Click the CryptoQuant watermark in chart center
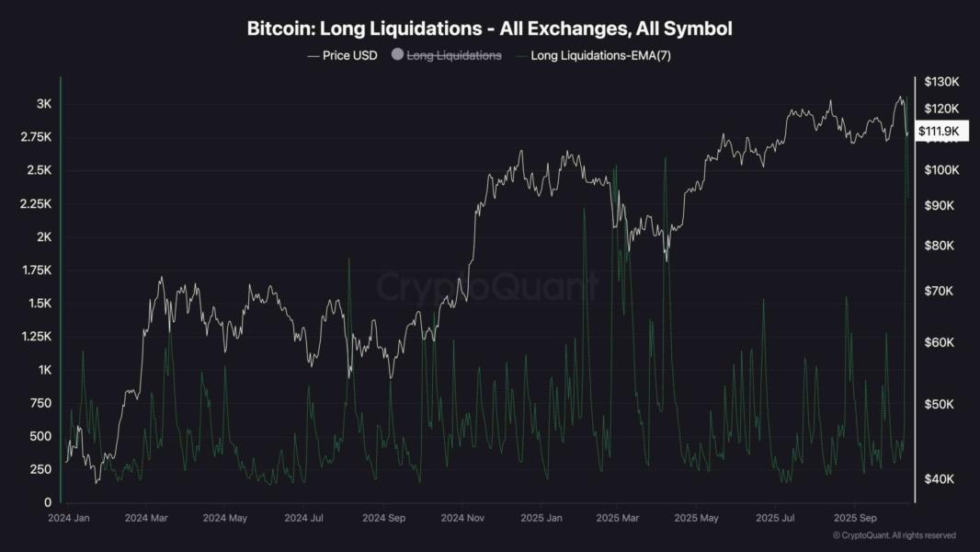 tap(489, 286)
